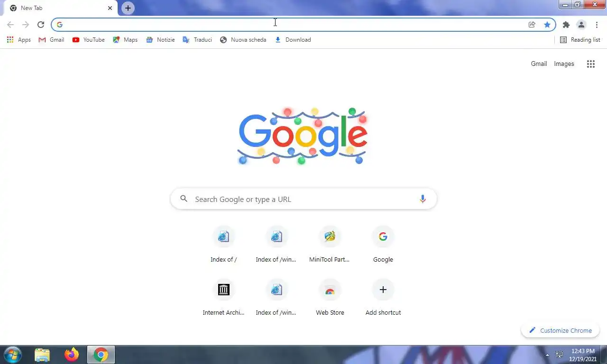Click the Chrome taskbar button
This screenshot has width=607, height=364.
click(x=101, y=355)
